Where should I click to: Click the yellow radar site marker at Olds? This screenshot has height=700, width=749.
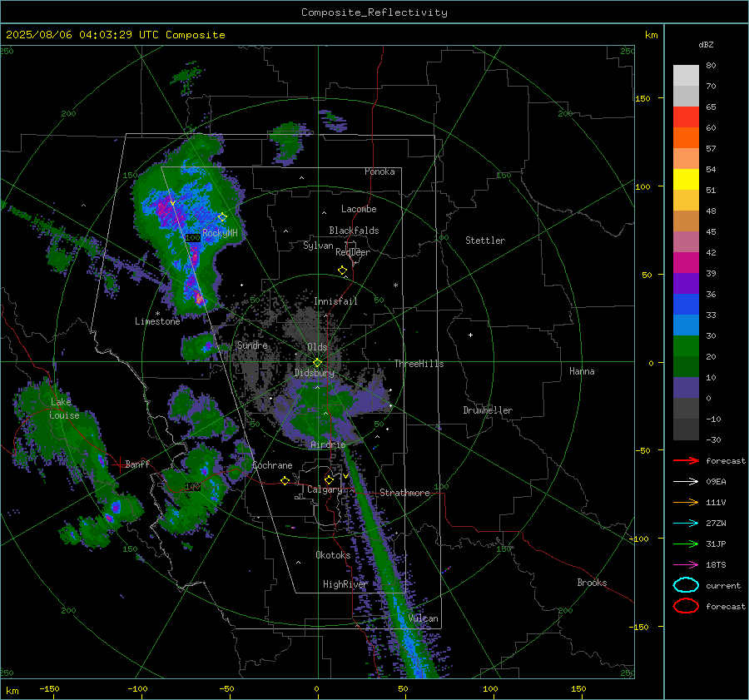(x=318, y=362)
